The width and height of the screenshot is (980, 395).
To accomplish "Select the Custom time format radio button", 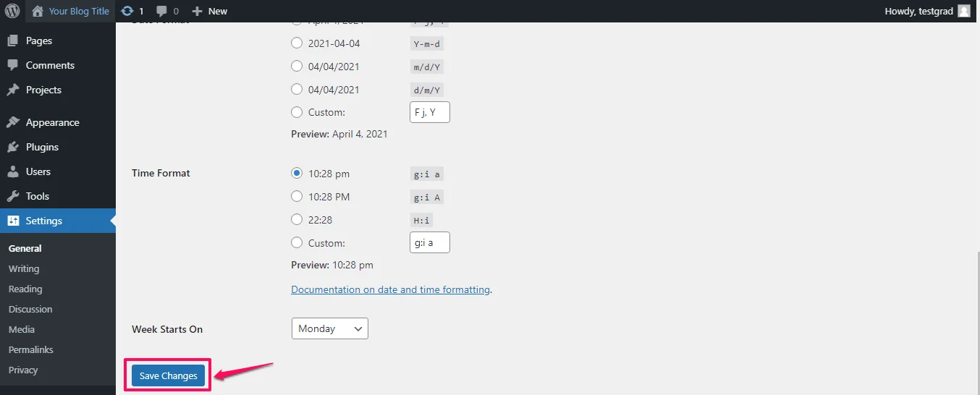I will 297,242.
